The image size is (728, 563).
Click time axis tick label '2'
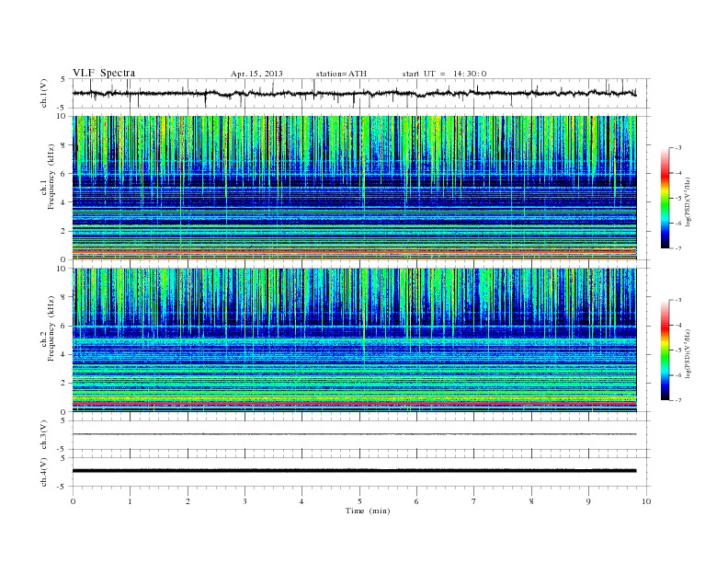pyautogui.click(x=188, y=501)
